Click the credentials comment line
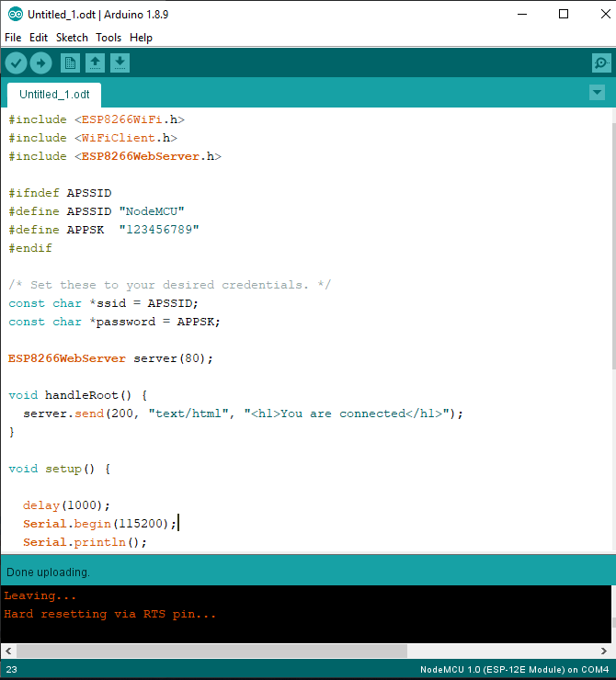 pyautogui.click(x=169, y=285)
